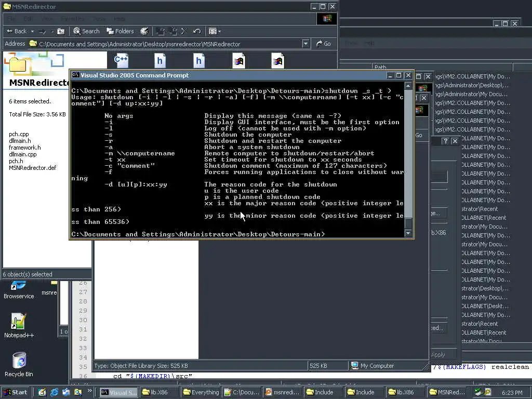The image size is (532, 399).
Task: Switch to Everything taskbar button
Action: [201, 392]
